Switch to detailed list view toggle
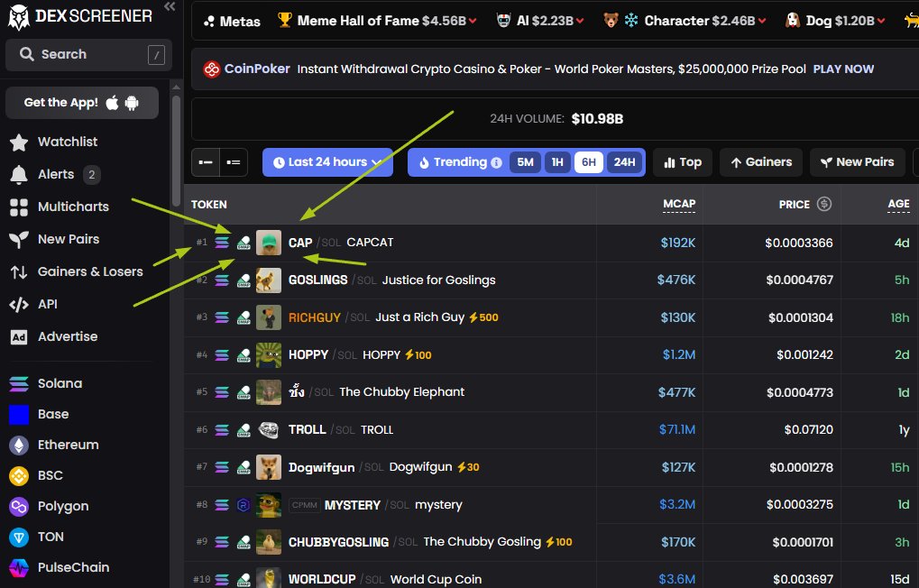This screenshot has height=588, width=919. tap(234, 162)
